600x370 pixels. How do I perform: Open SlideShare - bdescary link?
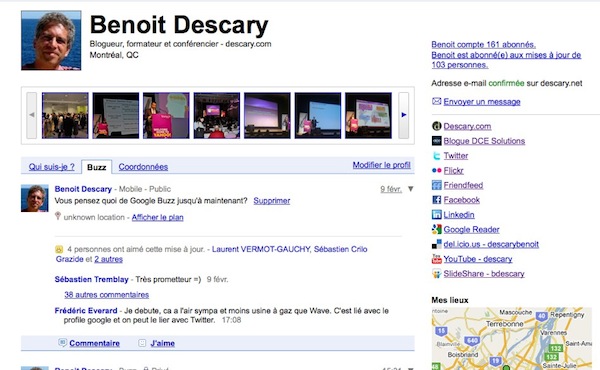484,274
